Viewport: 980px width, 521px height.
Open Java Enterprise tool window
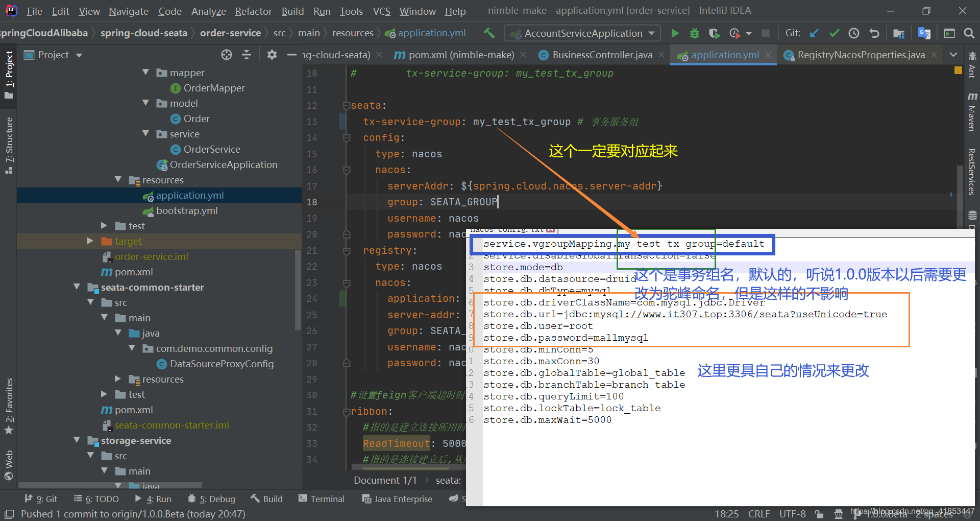(397, 499)
